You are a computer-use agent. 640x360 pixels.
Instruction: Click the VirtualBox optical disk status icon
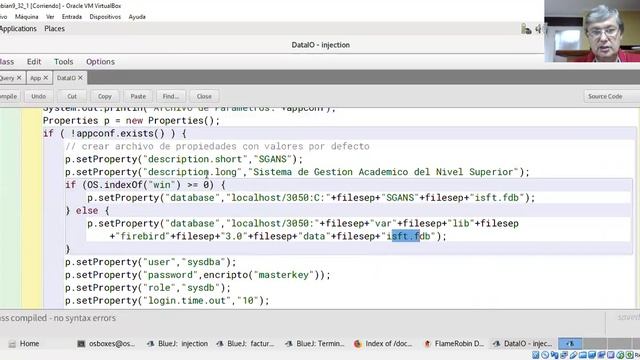click(x=545, y=355)
